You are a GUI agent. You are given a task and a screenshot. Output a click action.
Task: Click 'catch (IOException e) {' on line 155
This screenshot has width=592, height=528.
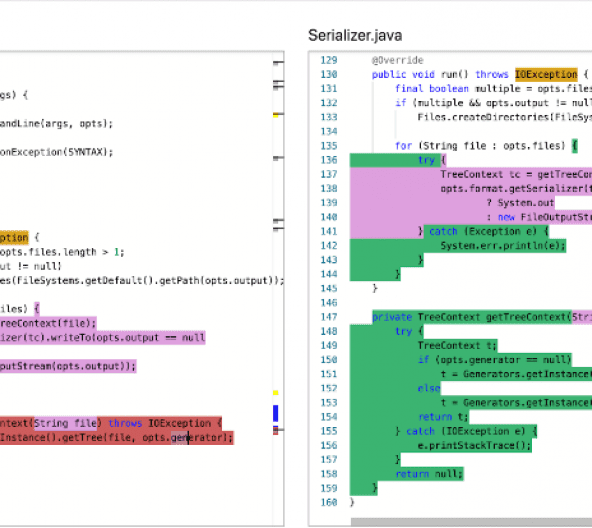pos(471,431)
